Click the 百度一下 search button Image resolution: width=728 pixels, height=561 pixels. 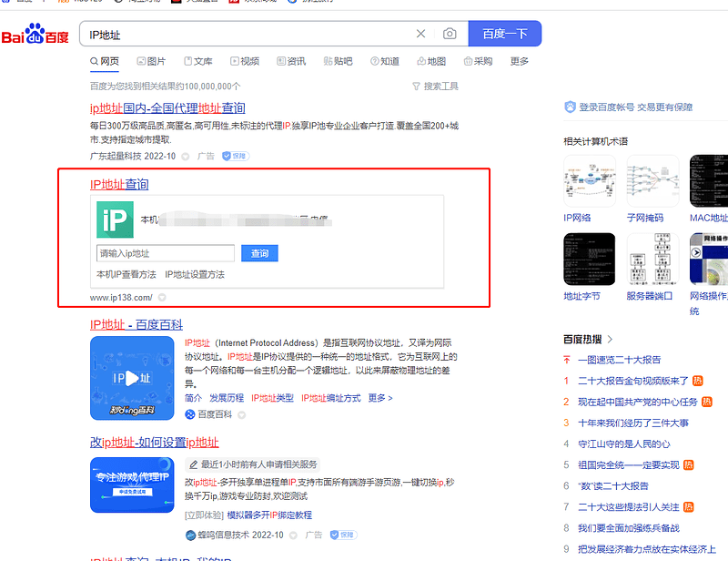505,34
